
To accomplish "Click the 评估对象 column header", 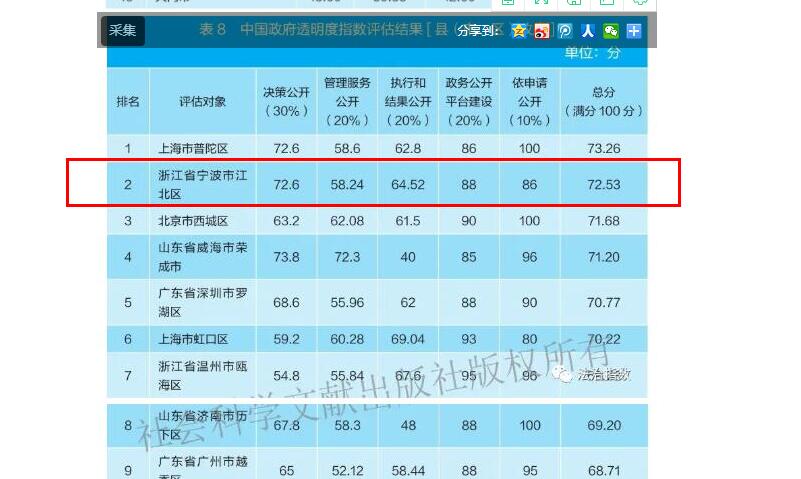I will click(x=203, y=101).
